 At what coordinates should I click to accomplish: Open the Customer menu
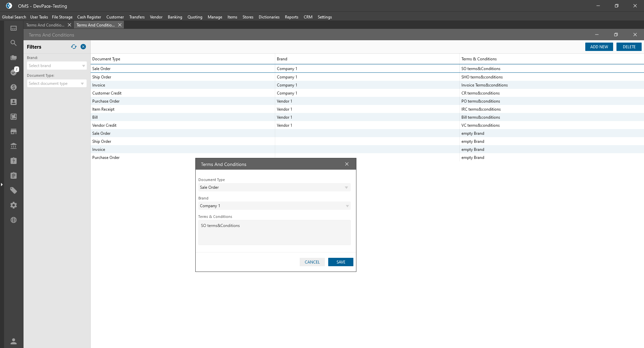pos(115,17)
